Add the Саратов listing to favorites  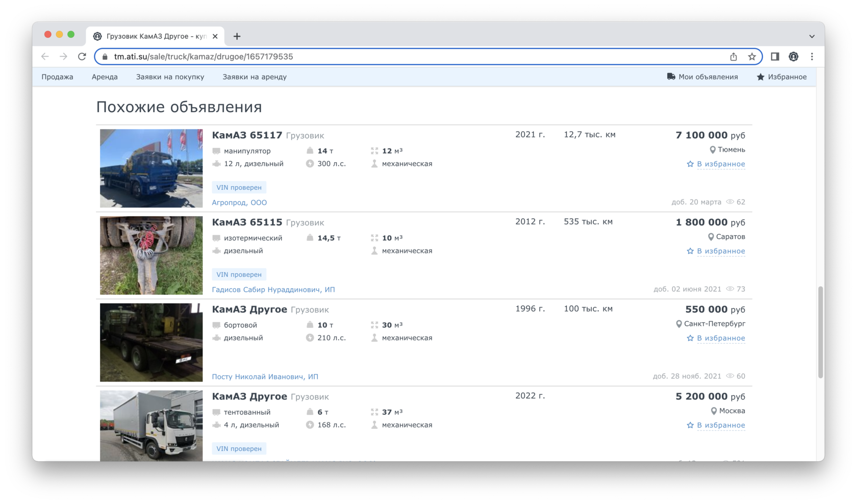coord(716,251)
